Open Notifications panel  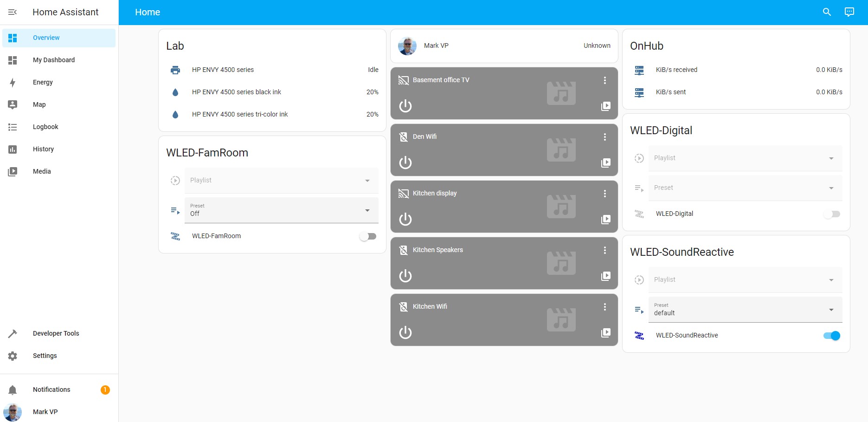tap(51, 390)
